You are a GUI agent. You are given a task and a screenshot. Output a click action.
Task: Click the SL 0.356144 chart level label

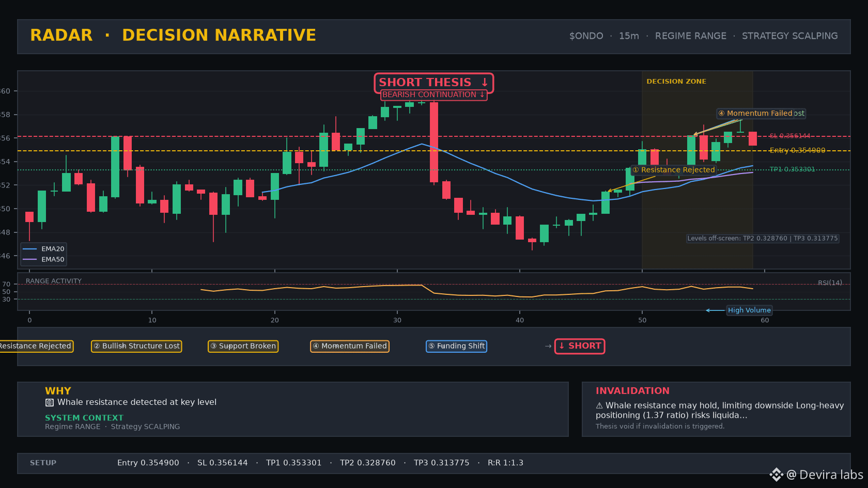(x=790, y=136)
